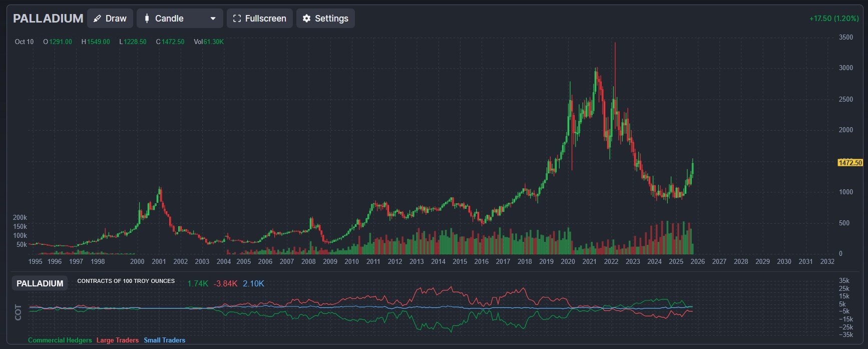
Task: Expand the Candle chart type dropdown arrow
Action: pos(213,19)
